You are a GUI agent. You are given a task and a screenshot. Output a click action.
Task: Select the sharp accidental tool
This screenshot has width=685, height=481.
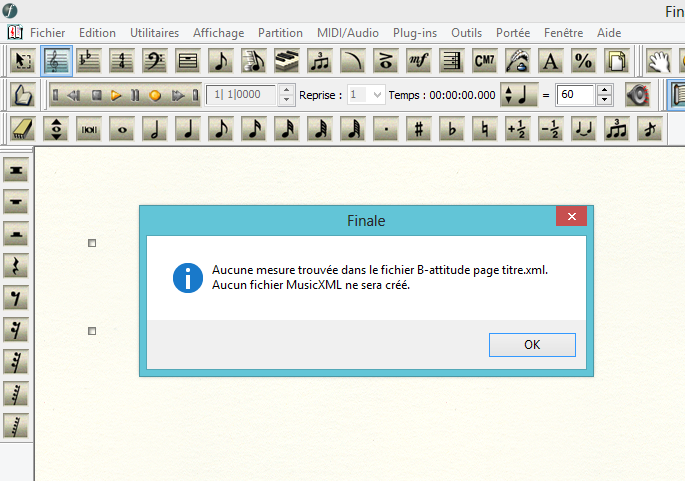pos(420,129)
